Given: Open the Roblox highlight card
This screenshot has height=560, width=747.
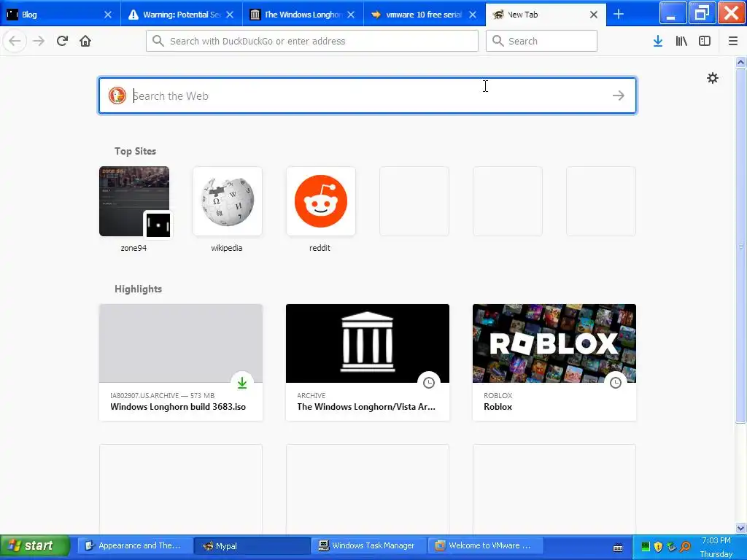Looking at the screenshot, I should [554, 362].
